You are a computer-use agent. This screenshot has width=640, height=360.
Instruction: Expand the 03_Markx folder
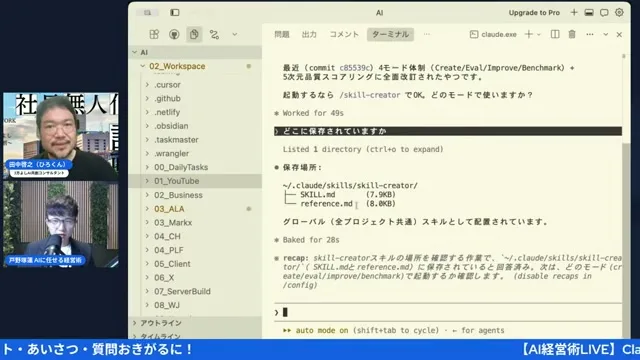pyautogui.click(x=195, y=222)
